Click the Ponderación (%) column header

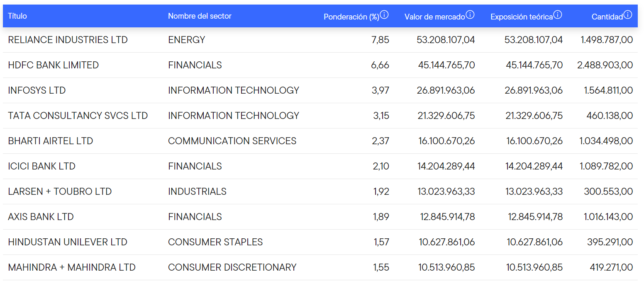pos(351,17)
